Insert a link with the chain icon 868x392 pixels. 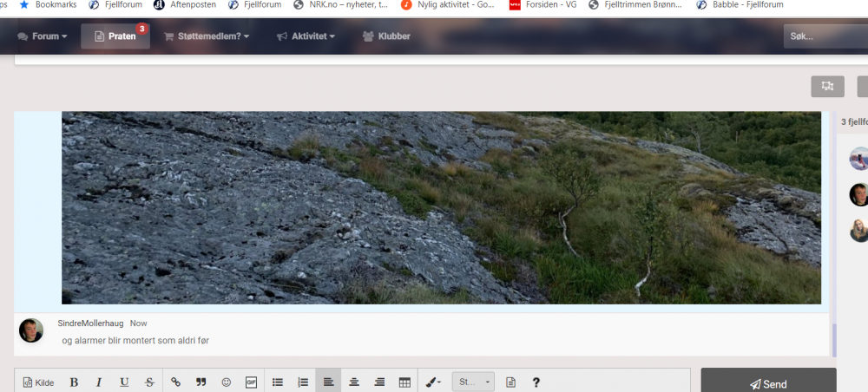175,382
